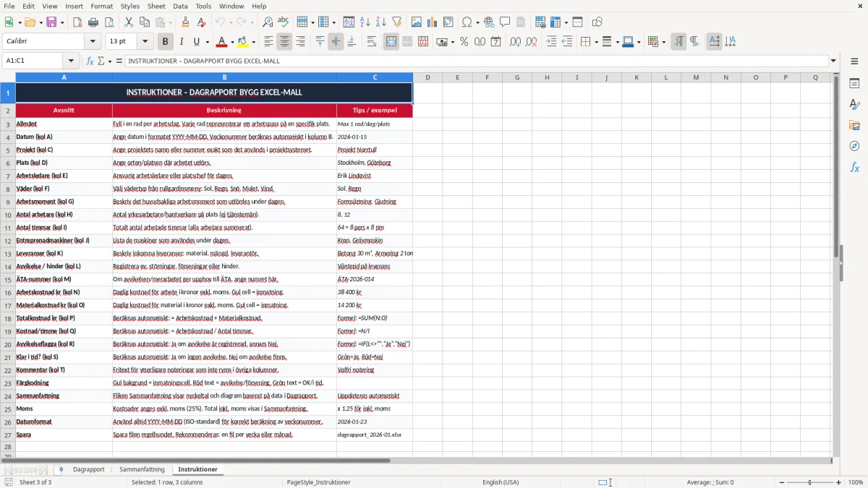Open the Sheet menu
The height and width of the screenshot is (488, 868).
tap(156, 6)
